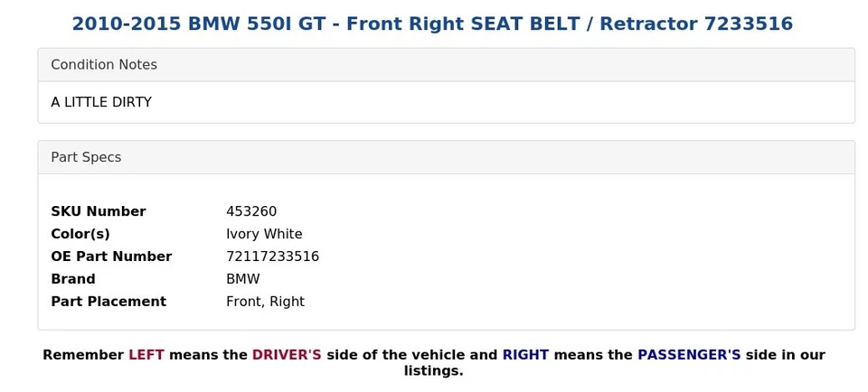Screen dimensions: 868x392
Task: Click the BMW 550I GT listing title
Action: [432, 23]
